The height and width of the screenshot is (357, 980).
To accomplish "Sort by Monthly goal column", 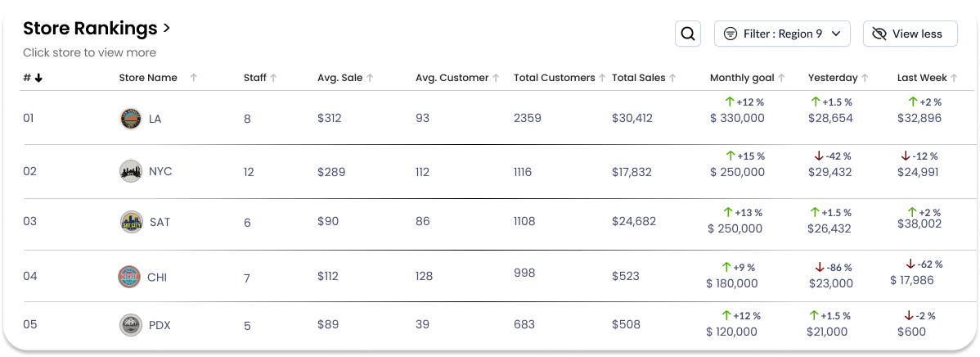I will [747, 79].
